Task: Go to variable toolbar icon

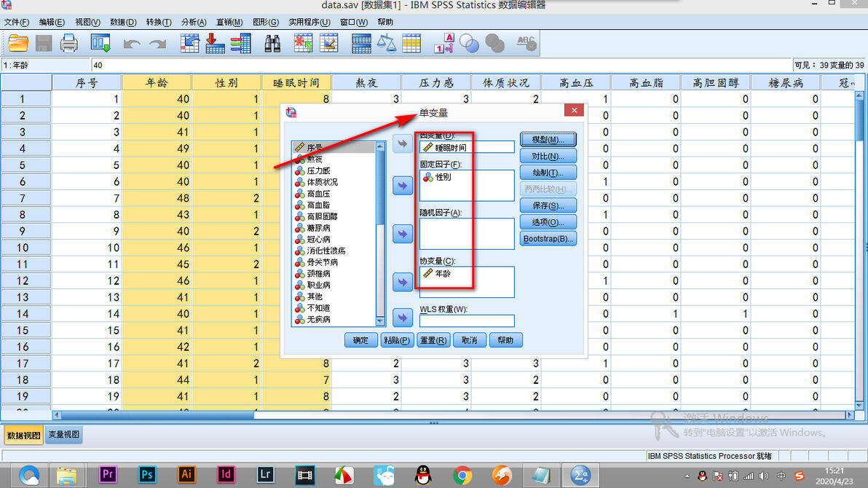Action: [x=215, y=43]
